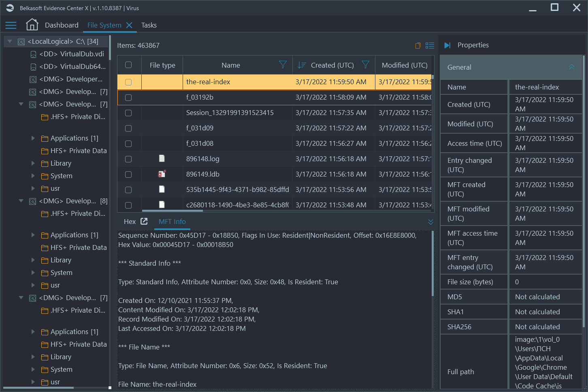This screenshot has height=392, width=588.
Task: Select the DMG Developer... image icon
Action: click(x=33, y=80)
